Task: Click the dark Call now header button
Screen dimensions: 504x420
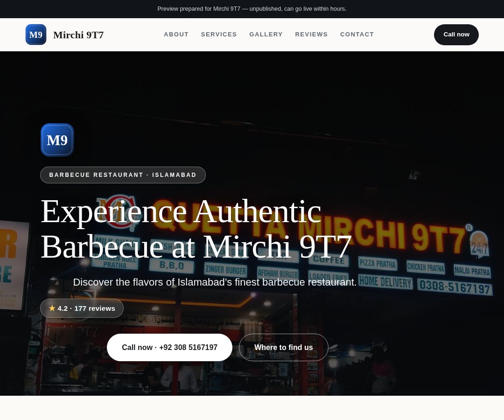Action: click(x=456, y=35)
